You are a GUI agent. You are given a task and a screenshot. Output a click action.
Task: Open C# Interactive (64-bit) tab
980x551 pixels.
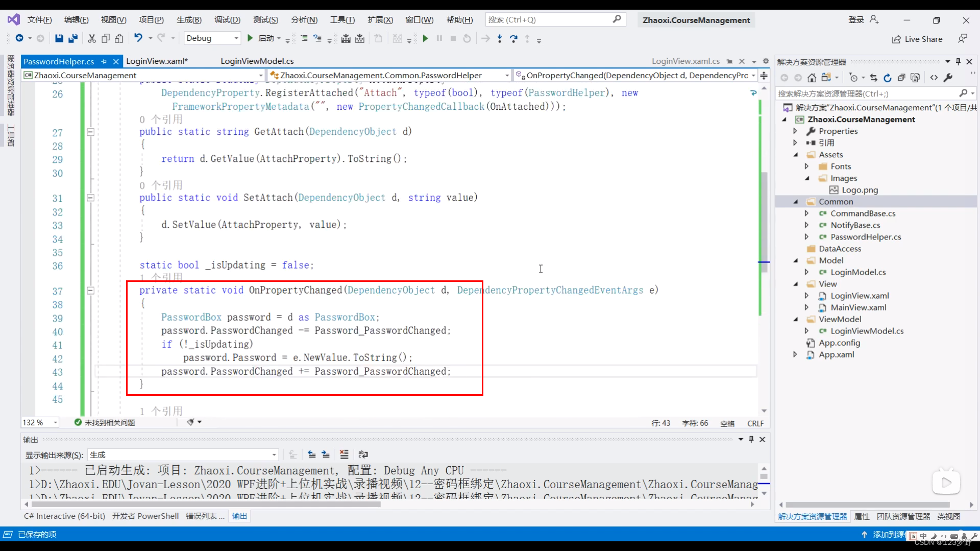(x=64, y=516)
